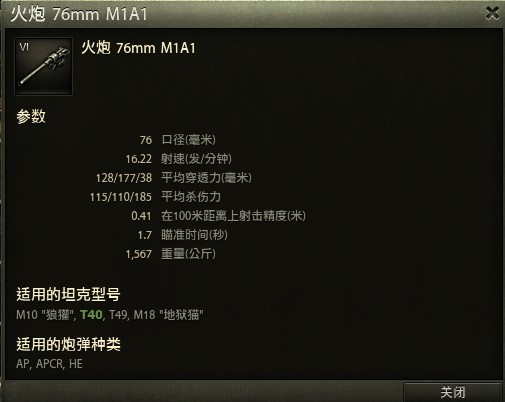Click the 参数 section heading
Screen dimensions: 505x402
(x=31, y=116)
